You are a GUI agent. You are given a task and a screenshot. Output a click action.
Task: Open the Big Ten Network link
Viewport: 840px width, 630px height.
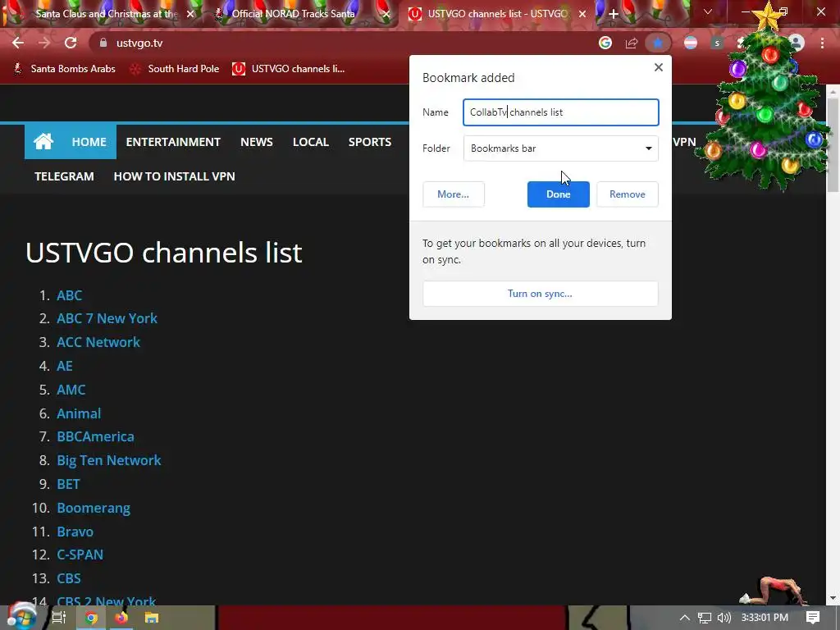[109, 460]
